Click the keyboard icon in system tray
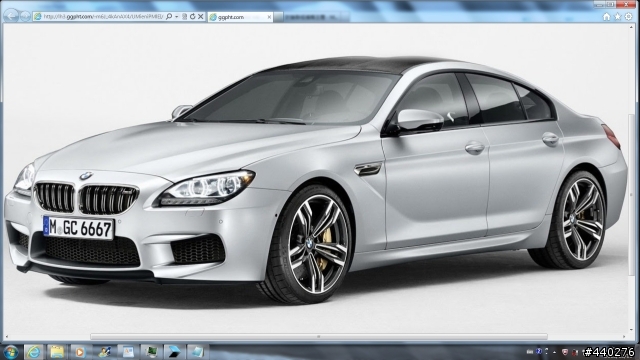640x360 pixels. point(530,352)
